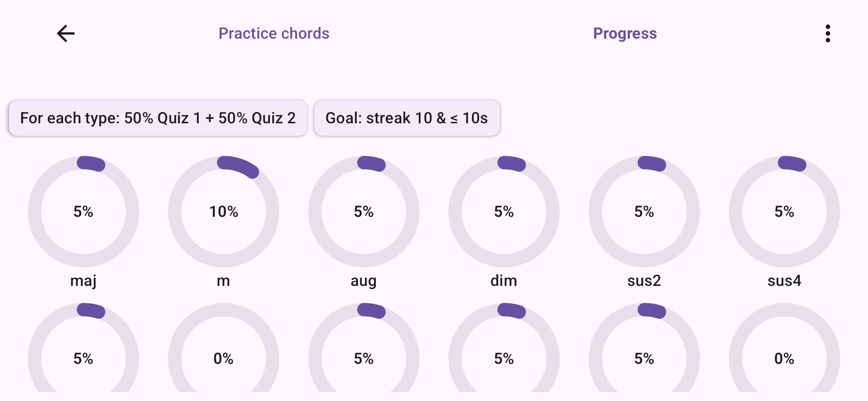Click the 5% progress indicator inside the aug ring
868x401 pixels.
tap(364, 212)
